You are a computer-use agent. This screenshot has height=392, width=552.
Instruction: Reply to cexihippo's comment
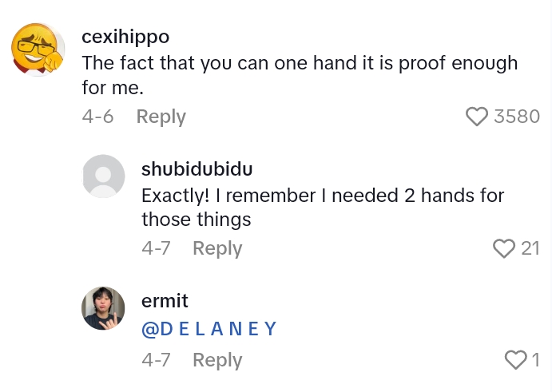[x=161, y=117]
